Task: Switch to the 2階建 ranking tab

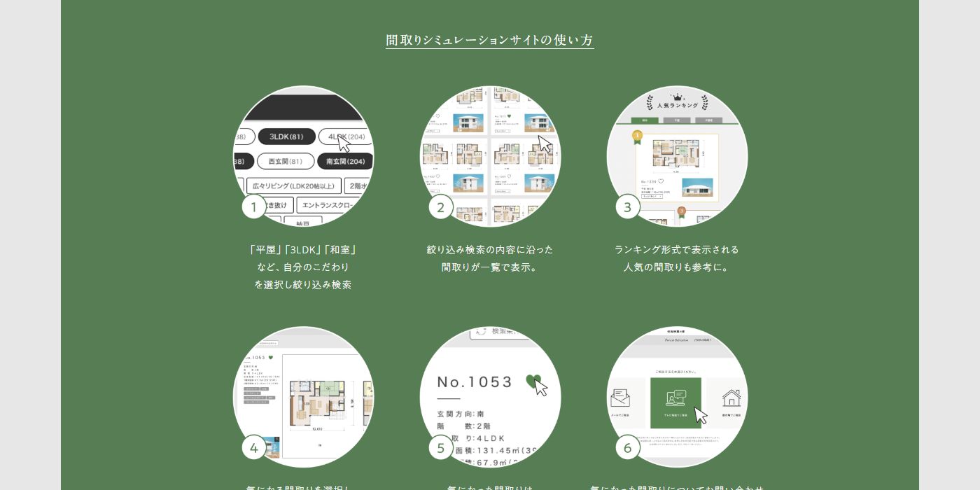Action: pos(708,119)
